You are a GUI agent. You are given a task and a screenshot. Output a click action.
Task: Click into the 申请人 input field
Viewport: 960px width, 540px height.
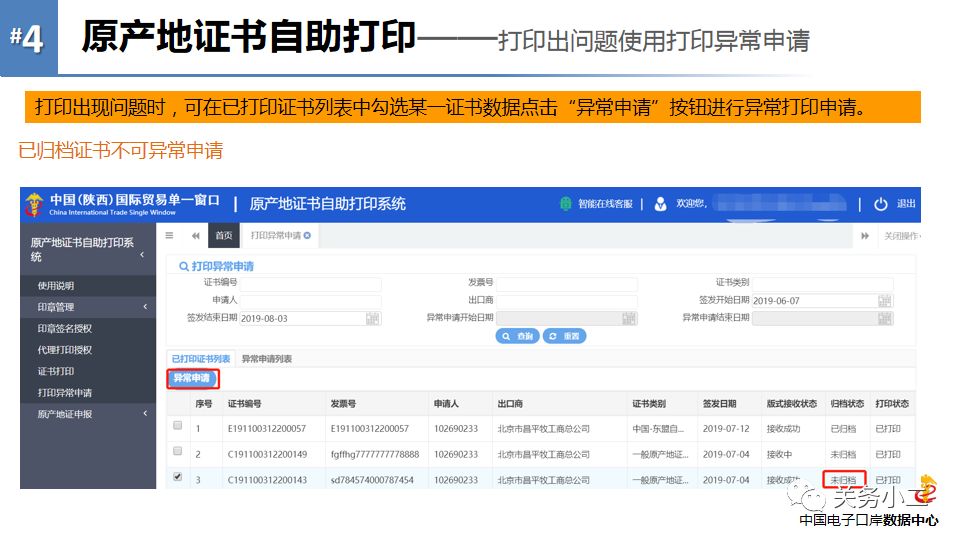point(310,301)
